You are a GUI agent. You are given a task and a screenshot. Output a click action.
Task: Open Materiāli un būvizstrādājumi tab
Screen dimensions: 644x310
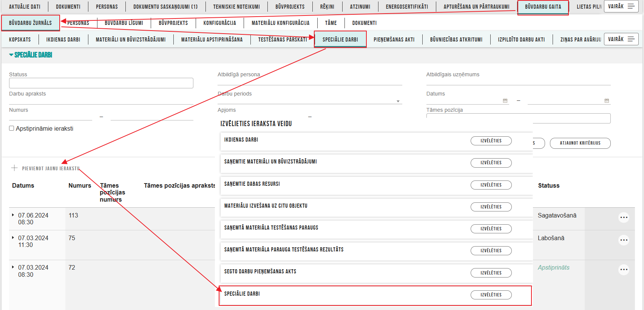(131, 39)
